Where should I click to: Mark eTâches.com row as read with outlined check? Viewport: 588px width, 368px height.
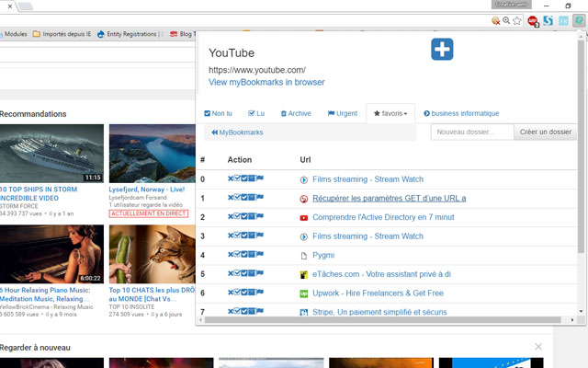[x=237, y=272]
